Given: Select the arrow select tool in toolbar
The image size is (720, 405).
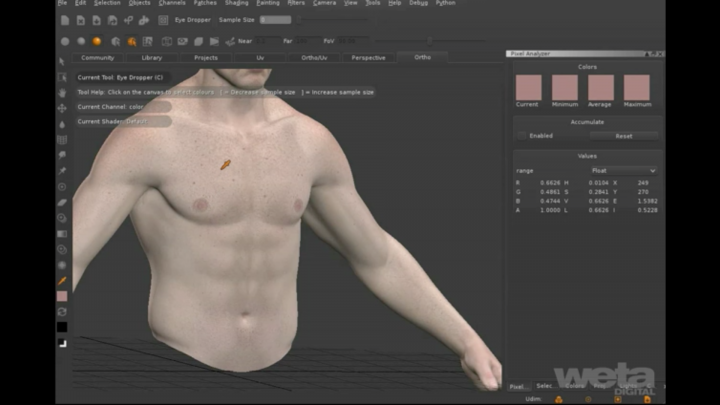Looking at the screenshot, I should tap(62, 77).
